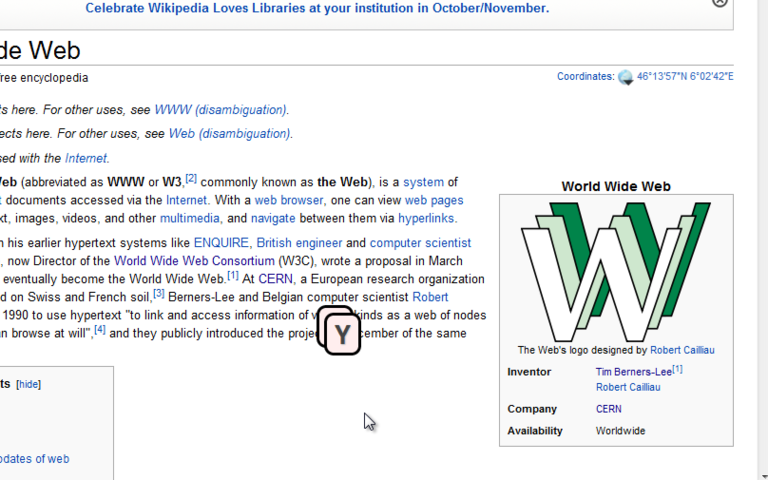Screen dimensions: 768x480
Task: Hide the contents box via [hide]
Action: coord(28,384)
